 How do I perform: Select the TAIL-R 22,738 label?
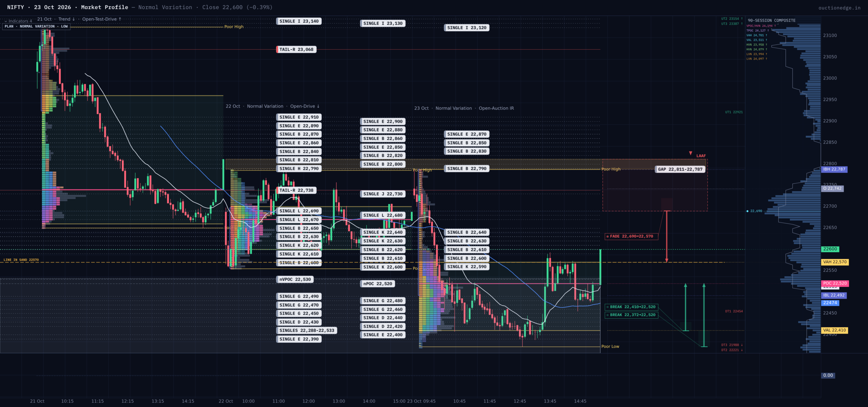coord(296,190)
